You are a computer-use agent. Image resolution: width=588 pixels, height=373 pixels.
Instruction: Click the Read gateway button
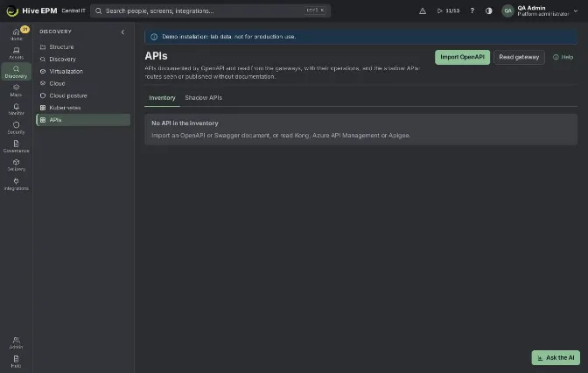pos(519,57)
